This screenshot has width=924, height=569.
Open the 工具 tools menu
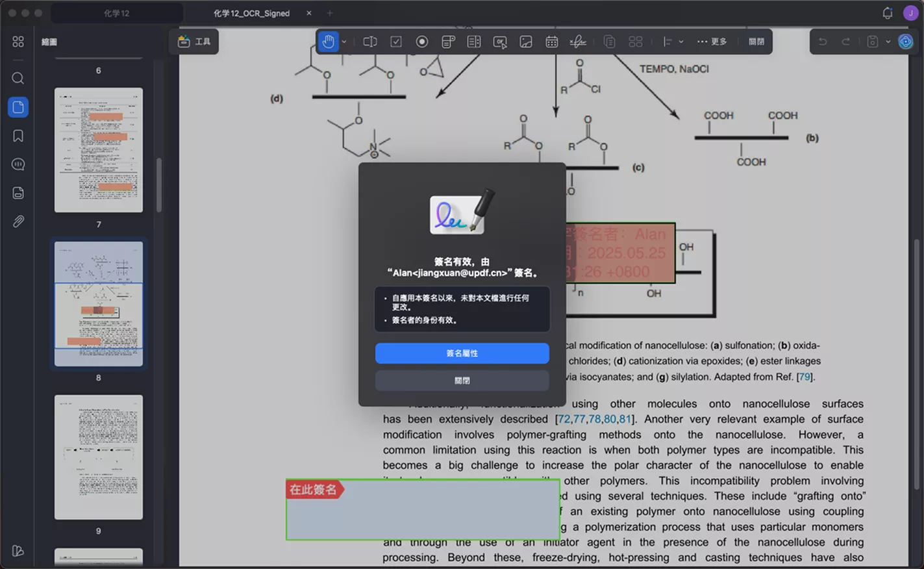(x=194, y=42)
